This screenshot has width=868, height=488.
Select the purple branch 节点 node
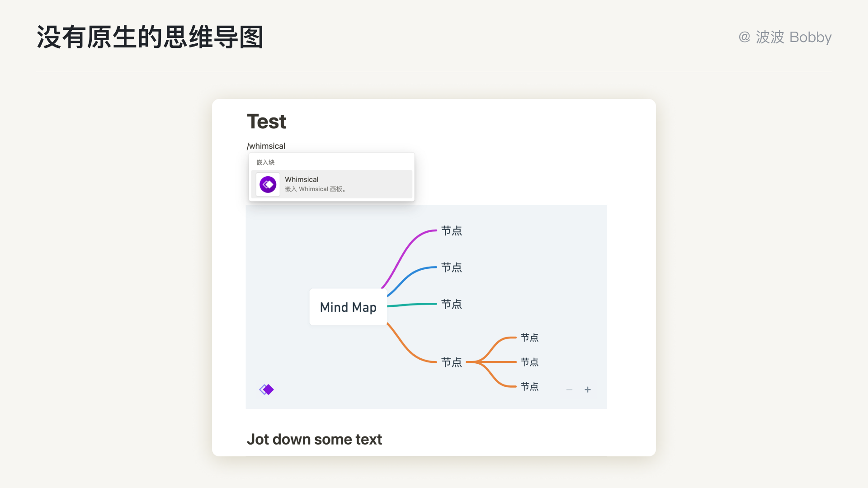(452, 231)
